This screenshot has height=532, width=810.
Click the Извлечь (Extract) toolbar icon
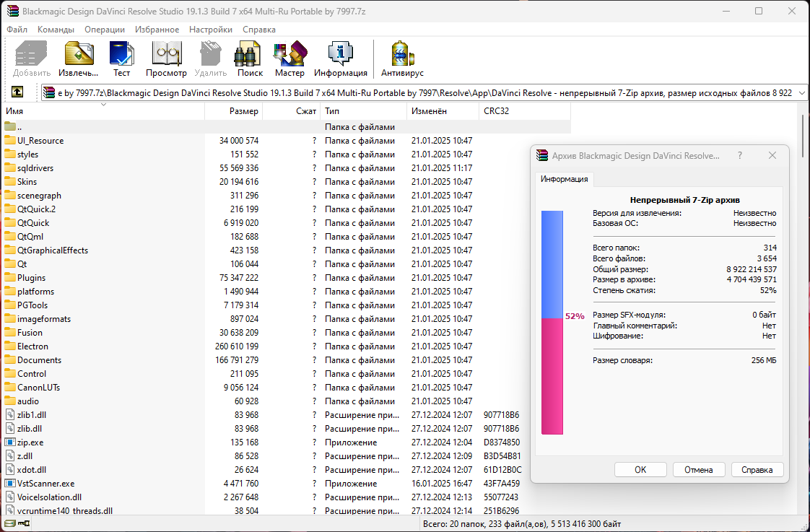[79, 53]
